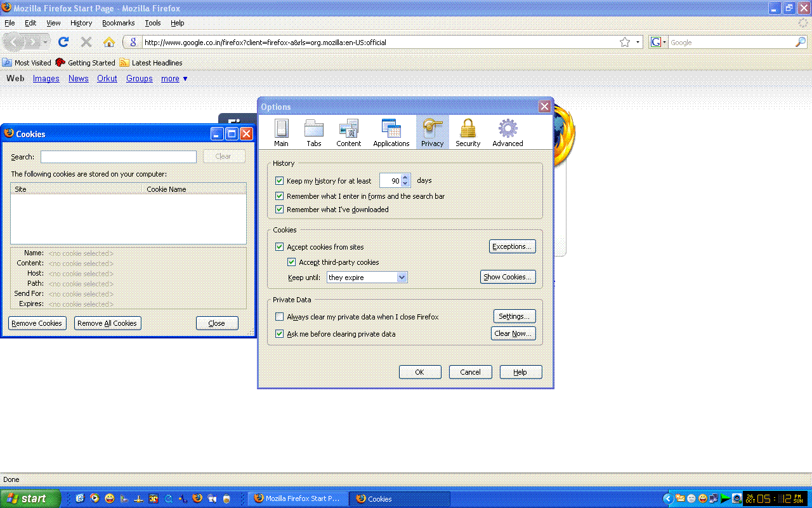
Task: Click Remove All Cookies button
Action: point(107,323)
